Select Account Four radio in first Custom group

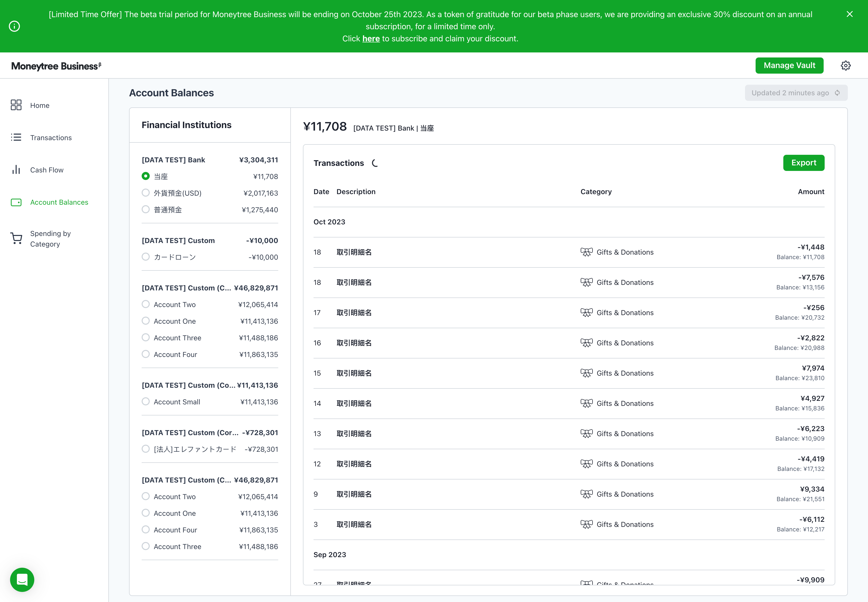145,354
